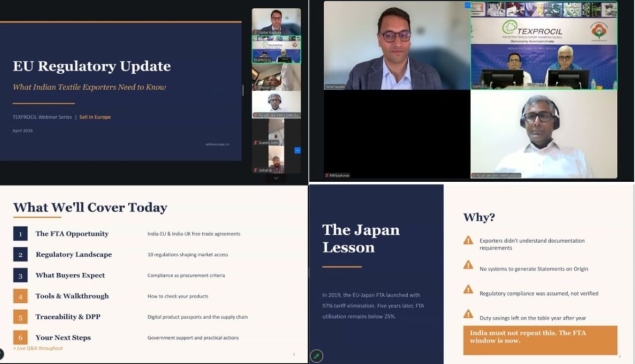Click 'Government support and practical actions' text

coord(193,338)
